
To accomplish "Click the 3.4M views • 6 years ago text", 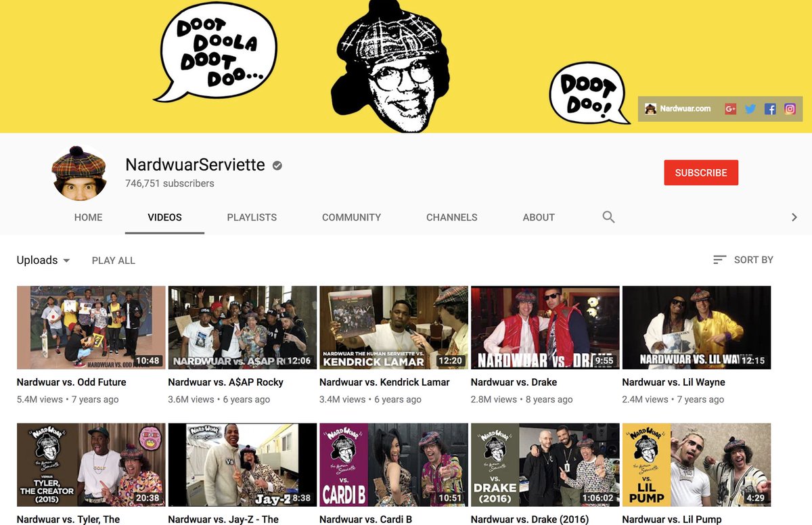I will [x=371, y=400].
